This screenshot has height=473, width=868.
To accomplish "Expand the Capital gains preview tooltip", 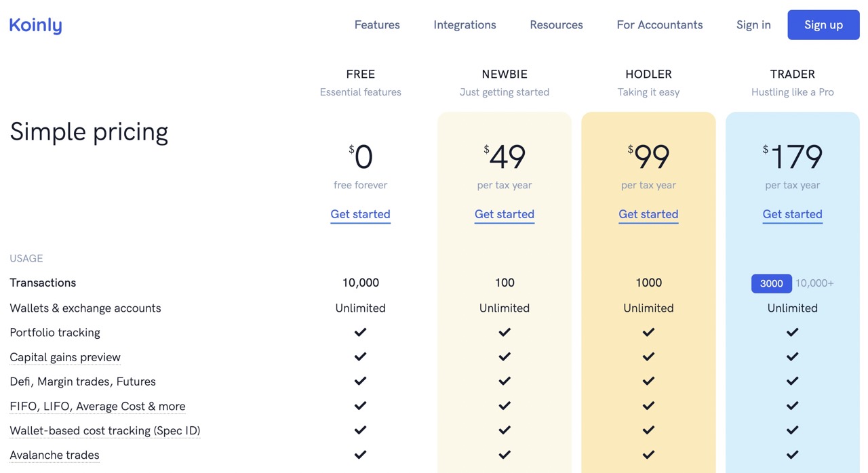I will [x=64, y=357].
